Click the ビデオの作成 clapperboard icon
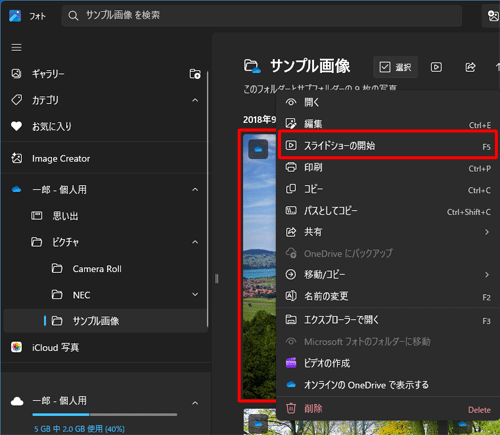The width and height of the screenshot is (500, 435). coord(291,363)
